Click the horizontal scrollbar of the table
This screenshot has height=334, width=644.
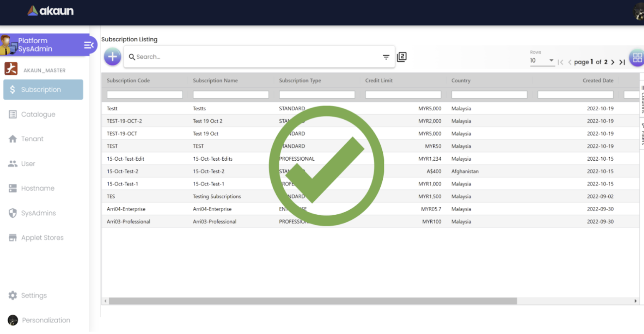click(312, 301)
